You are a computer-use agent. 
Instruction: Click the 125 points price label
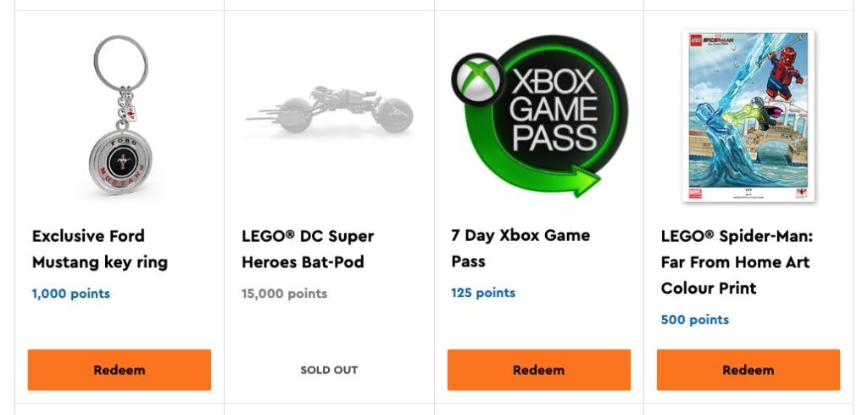[483, 293]
